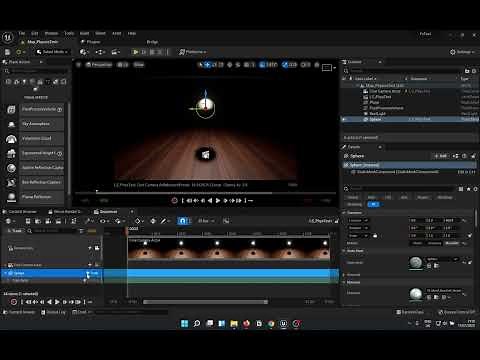Image resolution: width=480 pixels, height=360 pixels.
Task: Open the Perspective view mode dropdown
Action: click(x=99, y=65)
